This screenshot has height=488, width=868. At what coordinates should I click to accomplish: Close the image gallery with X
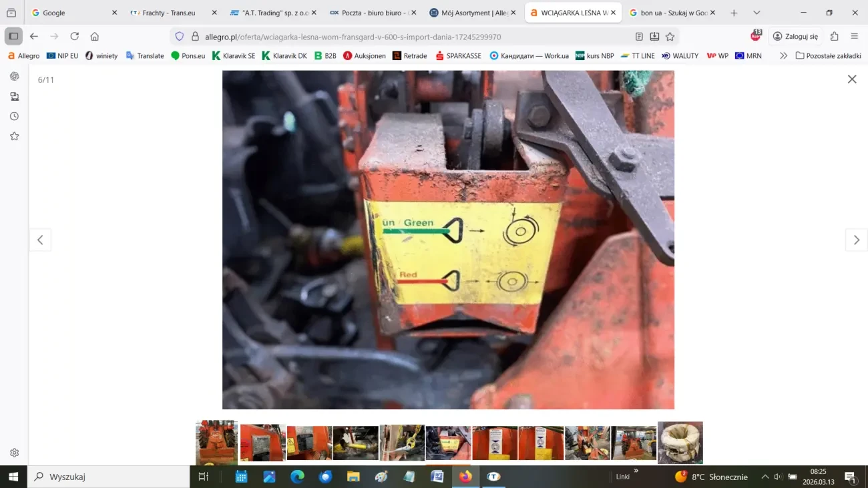point(852,79)
